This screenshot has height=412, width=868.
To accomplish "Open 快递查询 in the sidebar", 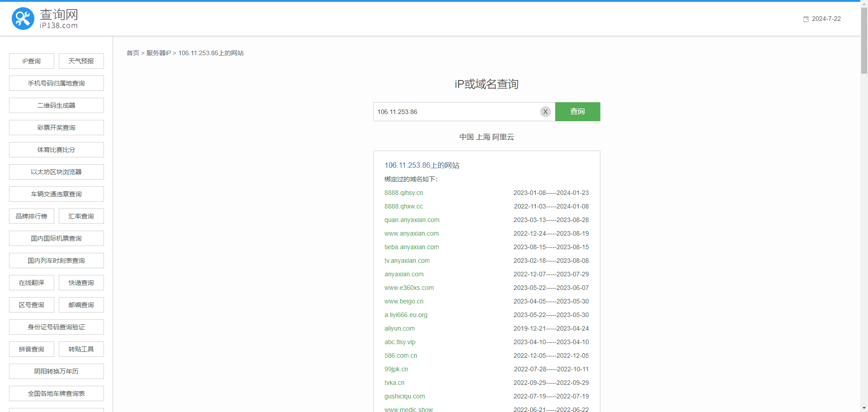I will click(81, 283).
